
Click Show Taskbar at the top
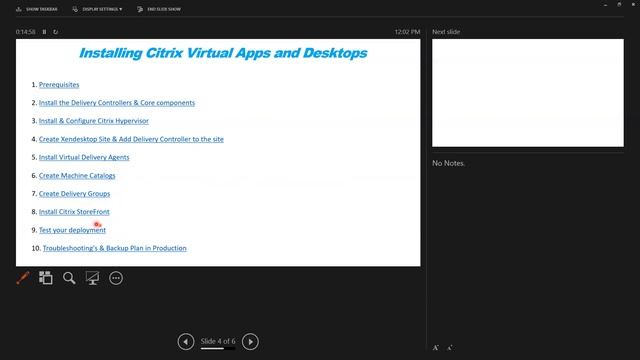tap(37, 9)
